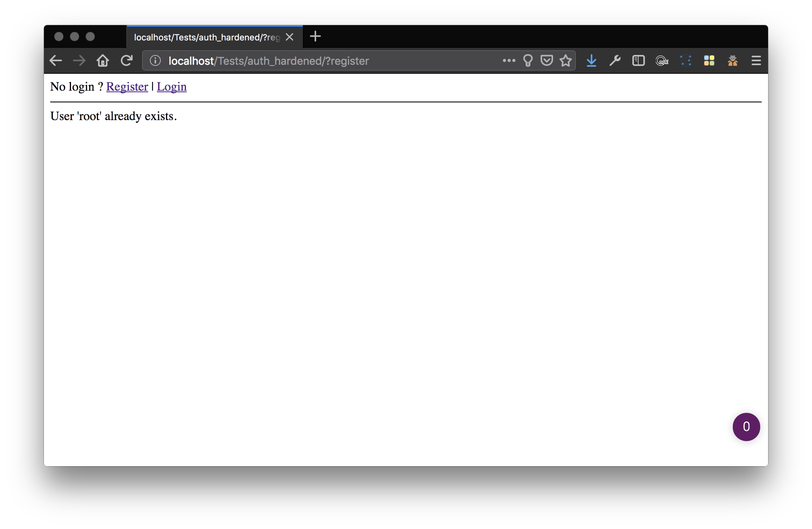Open a new browser tab
This screenshot has height=529, width=812.
click(315, 37)
